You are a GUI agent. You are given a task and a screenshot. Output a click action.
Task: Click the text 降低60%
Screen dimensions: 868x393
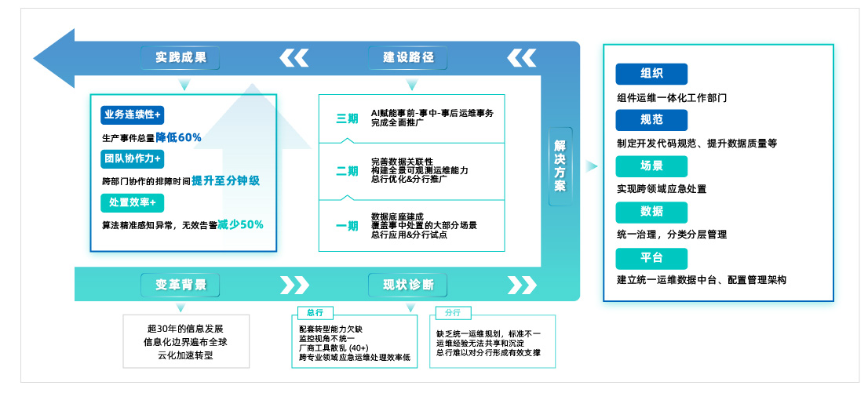coord(178,137)
